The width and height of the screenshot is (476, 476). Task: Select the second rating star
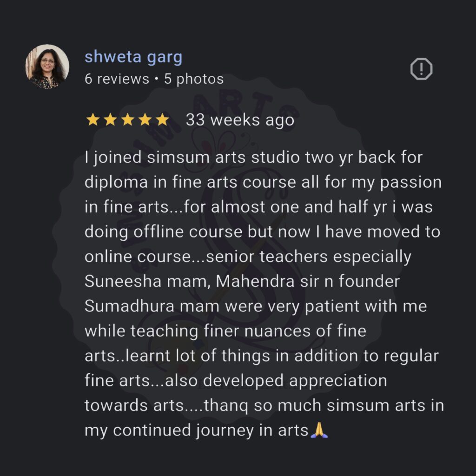(x=110, y=120)
